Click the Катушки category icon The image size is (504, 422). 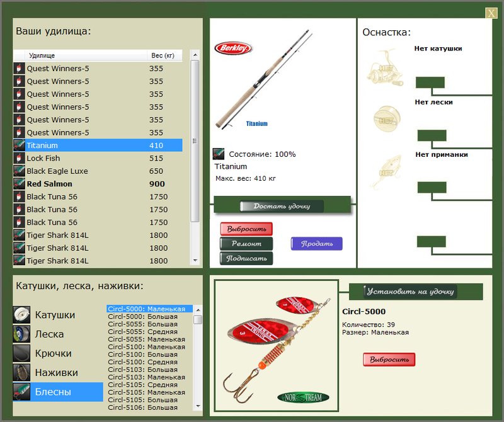click(21, 315)
